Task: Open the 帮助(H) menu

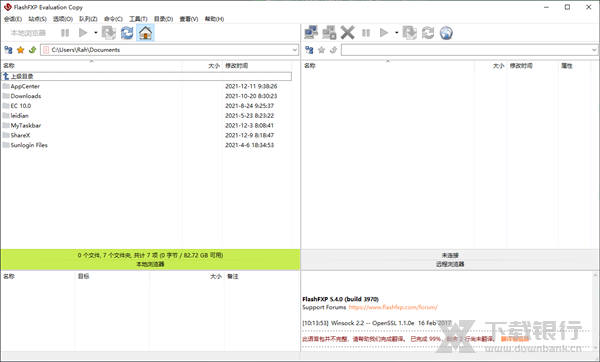Action: pos(214,19)
